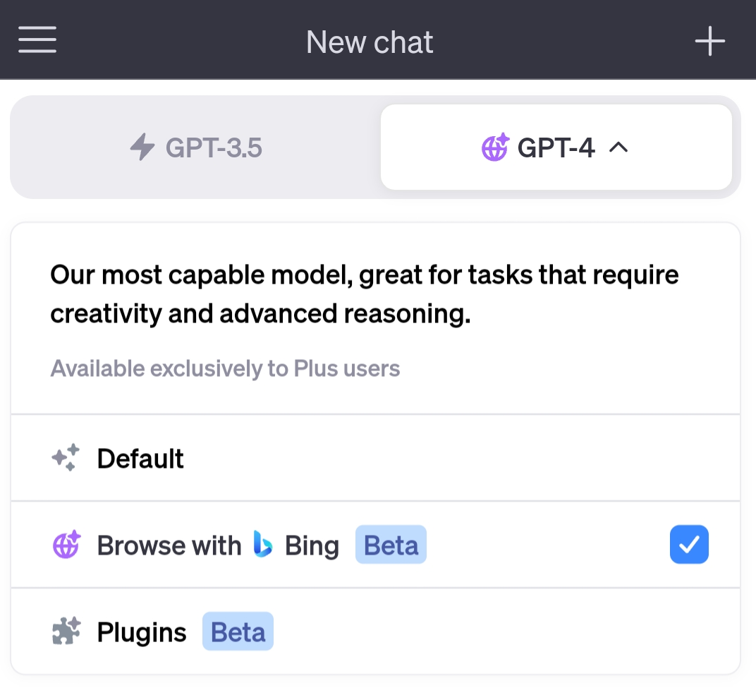756x700 pixels.
Task: Click the puzzle piece Plugins icon
Action: pyautogui.click(x=66, y=631)
